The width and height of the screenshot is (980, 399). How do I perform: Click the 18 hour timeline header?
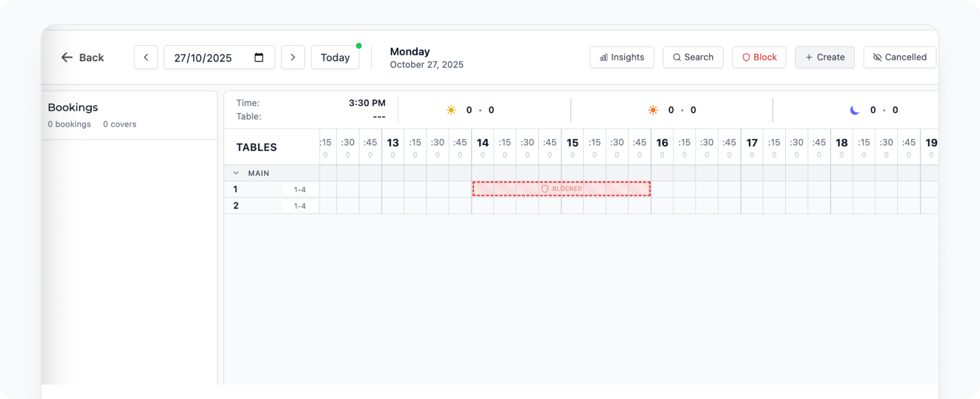[x=842, y=143]
